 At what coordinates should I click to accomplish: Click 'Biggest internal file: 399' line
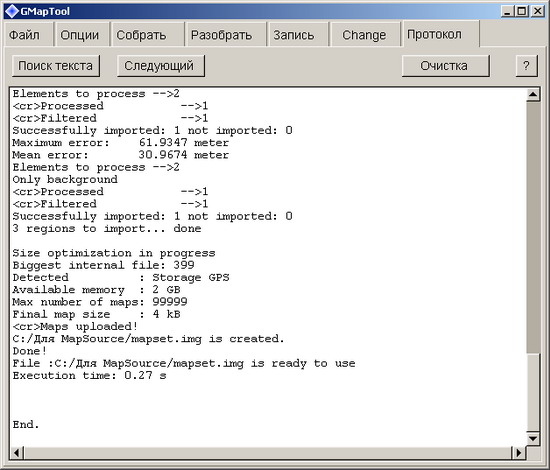[103, 265]
